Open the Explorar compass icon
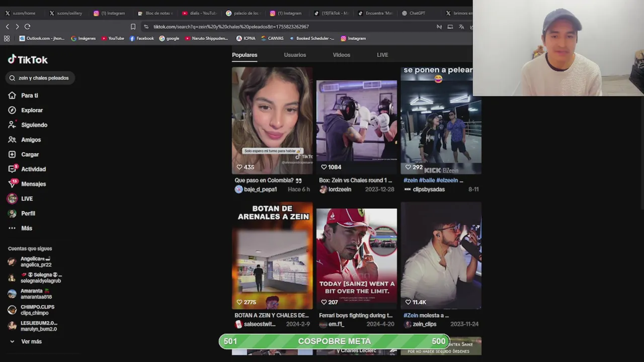Screen dimensions: 644x362 [x=12, y=110]
